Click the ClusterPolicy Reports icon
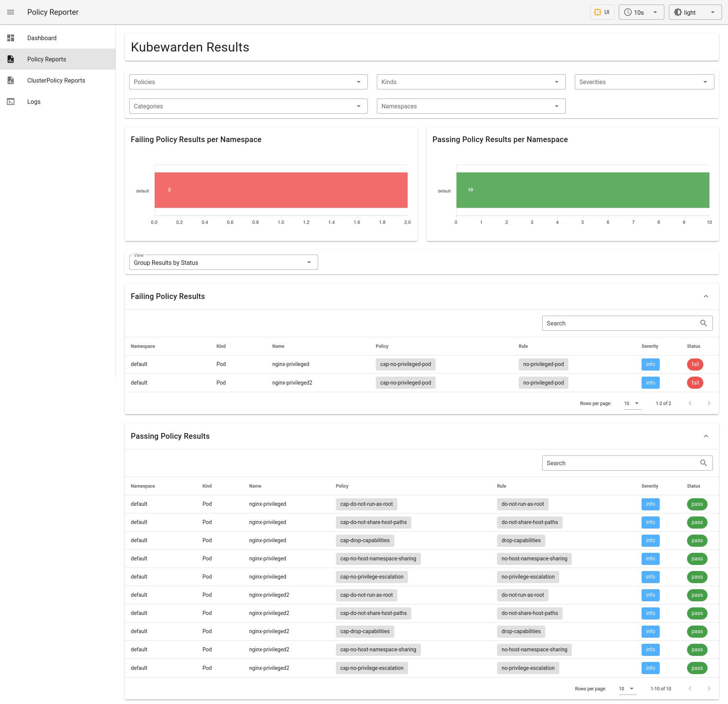This screenshot has width=728, height=704. coord(11,80)
